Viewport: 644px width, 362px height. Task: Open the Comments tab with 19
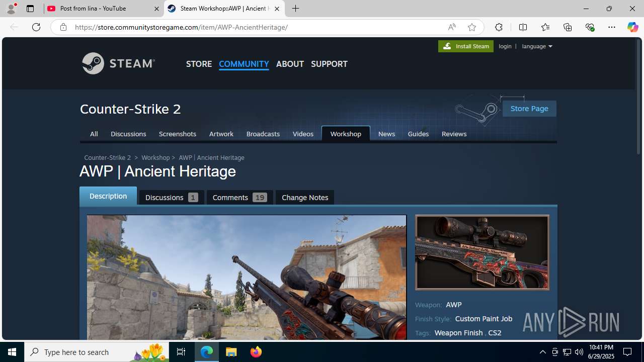239,198
